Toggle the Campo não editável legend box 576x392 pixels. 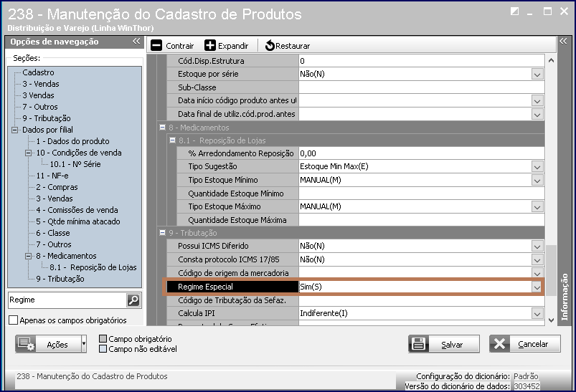103,349
